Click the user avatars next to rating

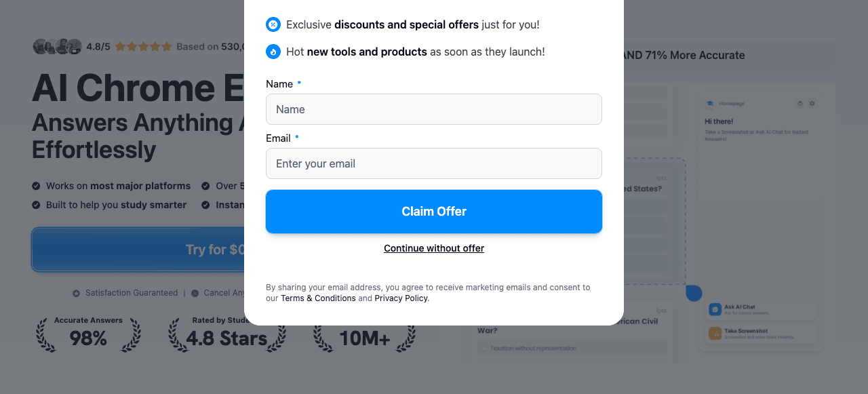coord(58,47)
